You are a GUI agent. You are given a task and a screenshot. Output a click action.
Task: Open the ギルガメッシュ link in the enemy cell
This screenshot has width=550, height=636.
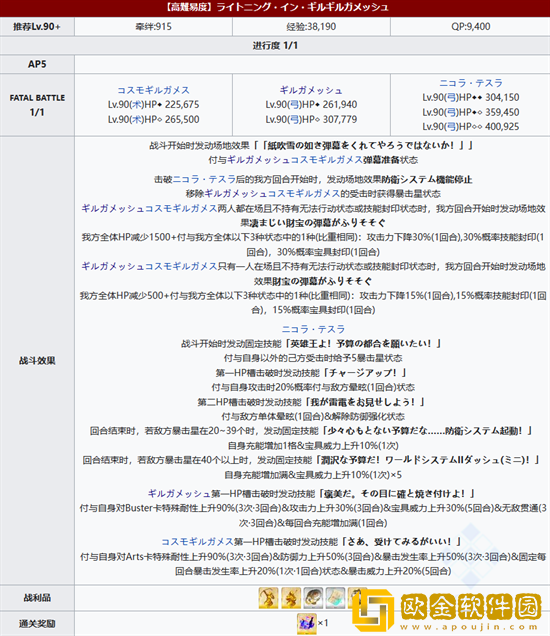pyautogui.click(x=311, y=90)
